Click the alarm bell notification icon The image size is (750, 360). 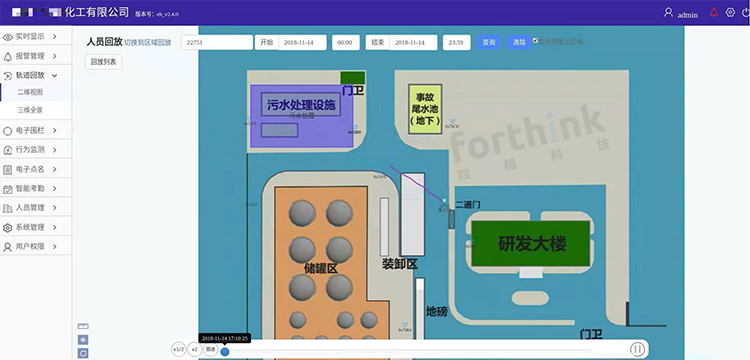click(714, 13)
